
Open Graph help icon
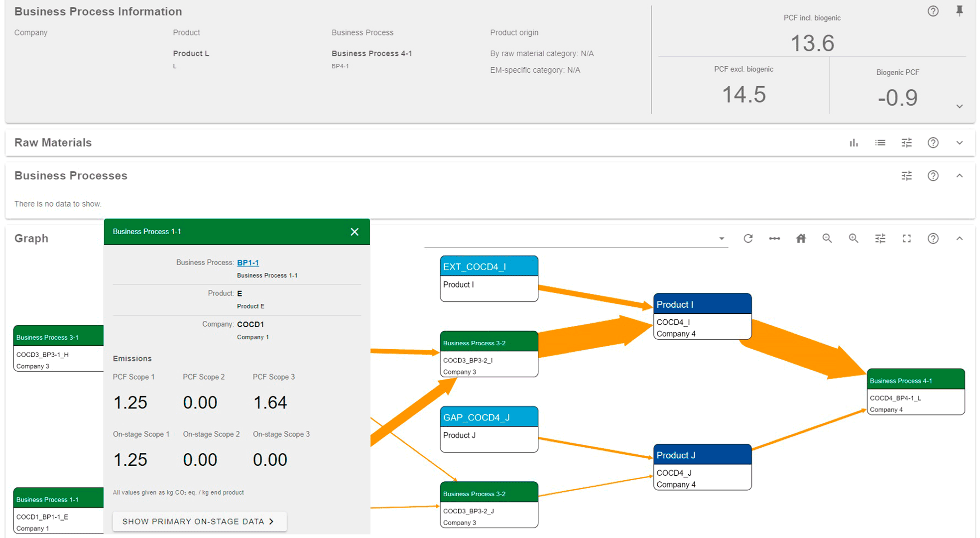tap(933, 239)
